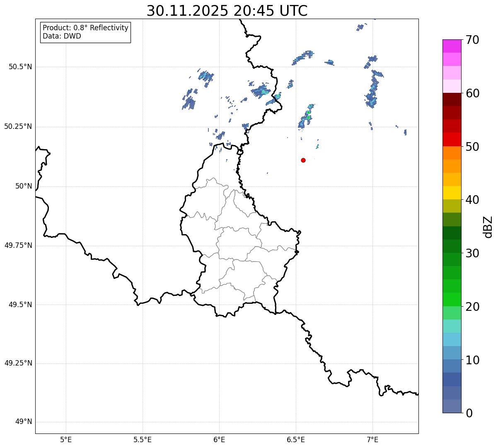The width and height of the screenshot is (498, 448).
Task: Click the 49.75°N latitude label
Action: tap(18, 245)
